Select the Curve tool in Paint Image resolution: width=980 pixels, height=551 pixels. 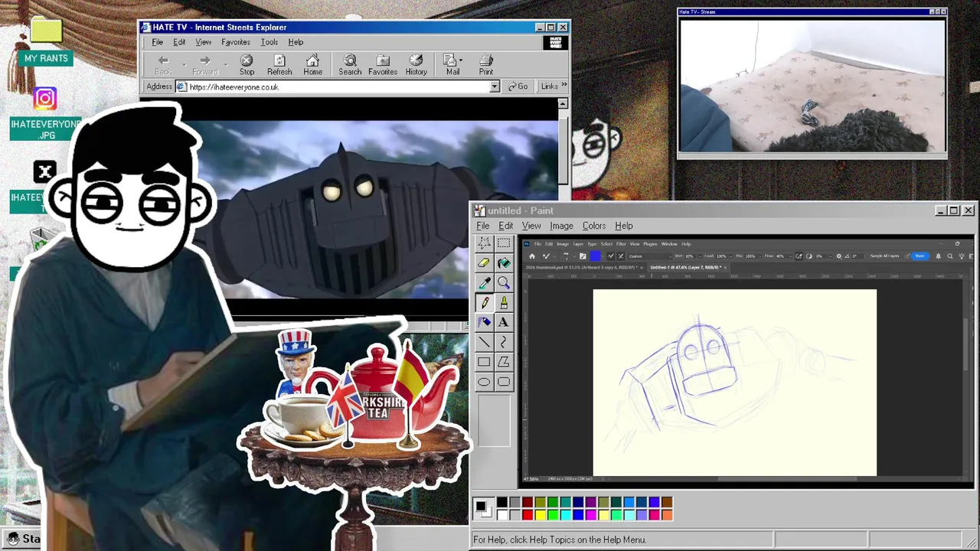pos(504,342)
